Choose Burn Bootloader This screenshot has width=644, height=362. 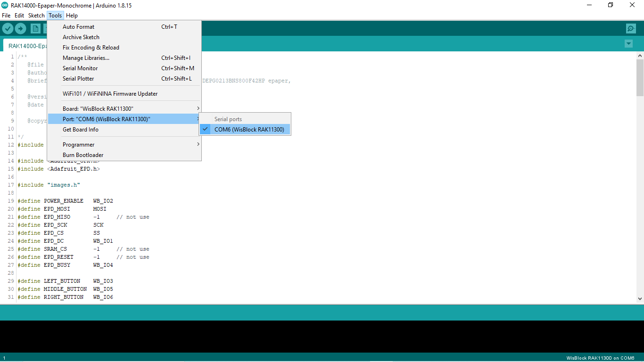pos(124,155)
